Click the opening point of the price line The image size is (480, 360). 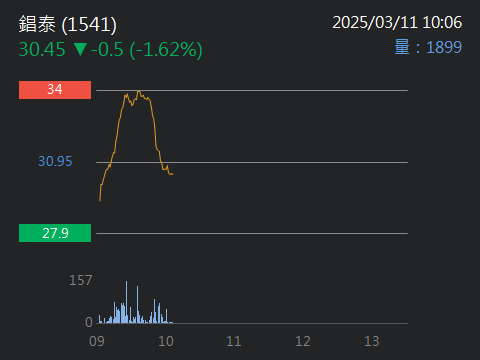click(x=100, y=200)
